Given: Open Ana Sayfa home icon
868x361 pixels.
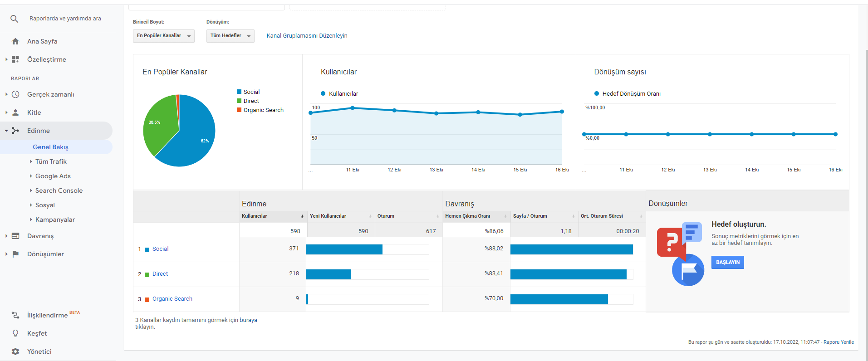Looking at the screenshot, I should tap(15, 41).
